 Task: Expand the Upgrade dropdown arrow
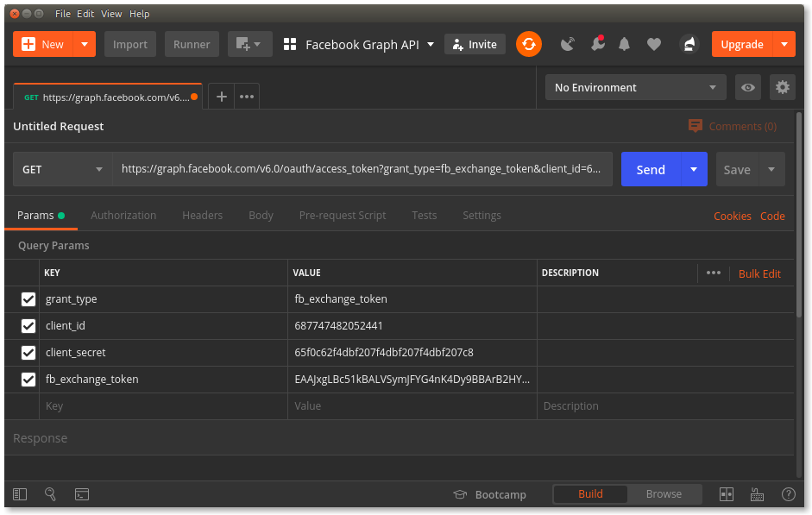click(x=784, y=44)
